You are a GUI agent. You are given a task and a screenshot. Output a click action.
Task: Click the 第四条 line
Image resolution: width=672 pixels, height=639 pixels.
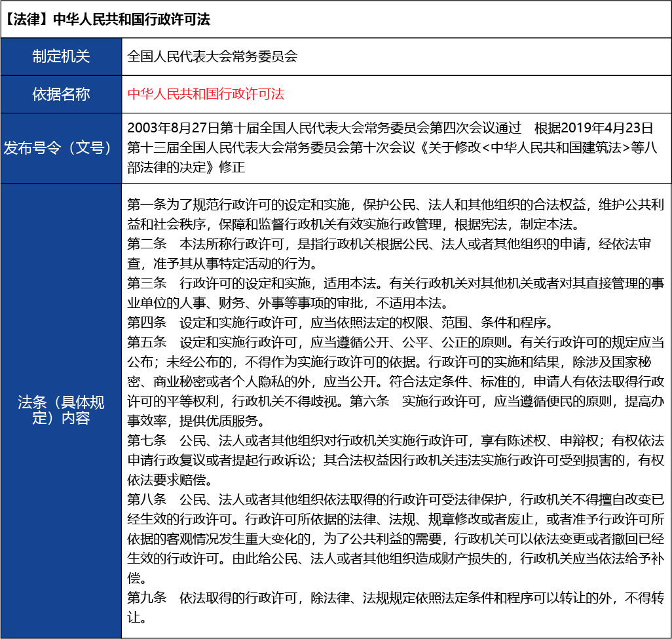pos(342,322)
